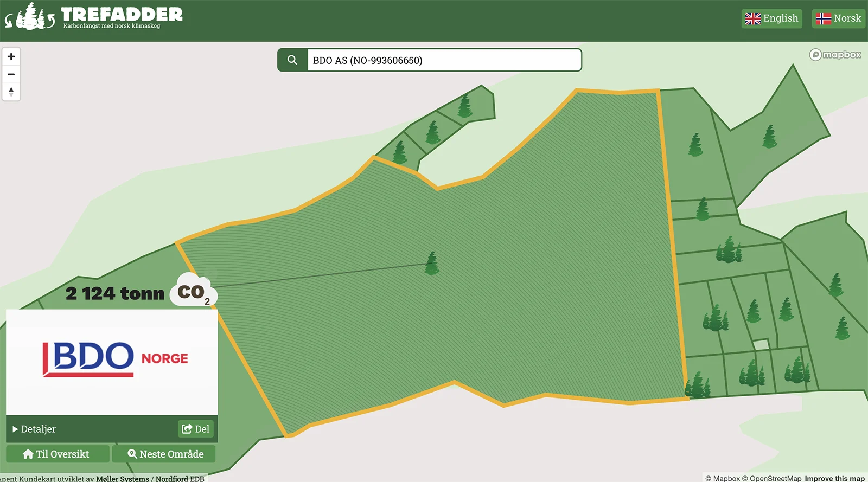Click the map zoom in plus button

click(x=11, y=57)
